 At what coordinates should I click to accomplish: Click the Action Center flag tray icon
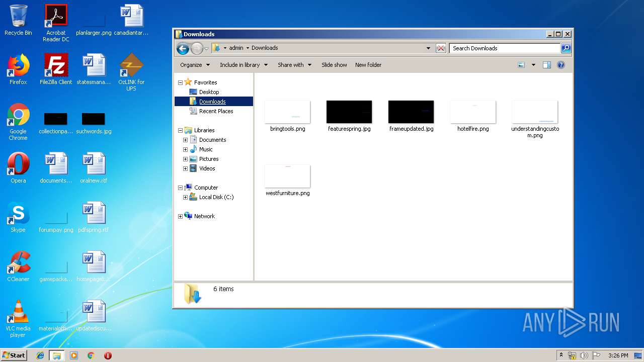[596, 355]
